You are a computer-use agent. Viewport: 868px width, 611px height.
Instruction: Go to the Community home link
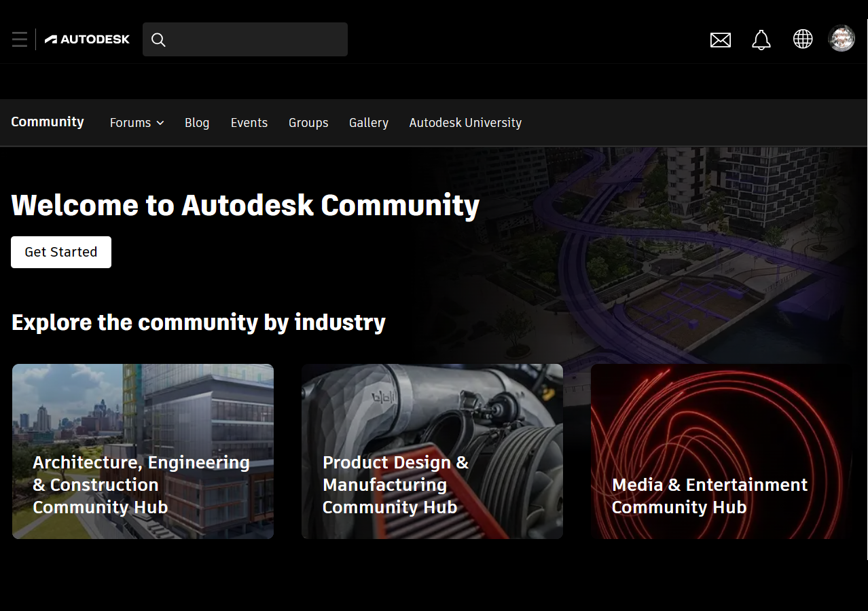[x=48, y=122]
